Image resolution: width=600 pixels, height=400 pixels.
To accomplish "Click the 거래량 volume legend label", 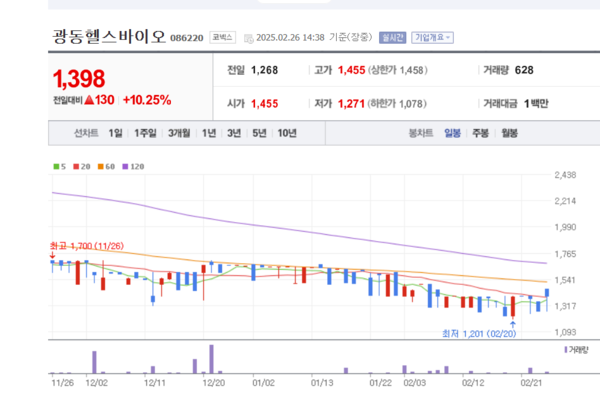I will [578, 349].
